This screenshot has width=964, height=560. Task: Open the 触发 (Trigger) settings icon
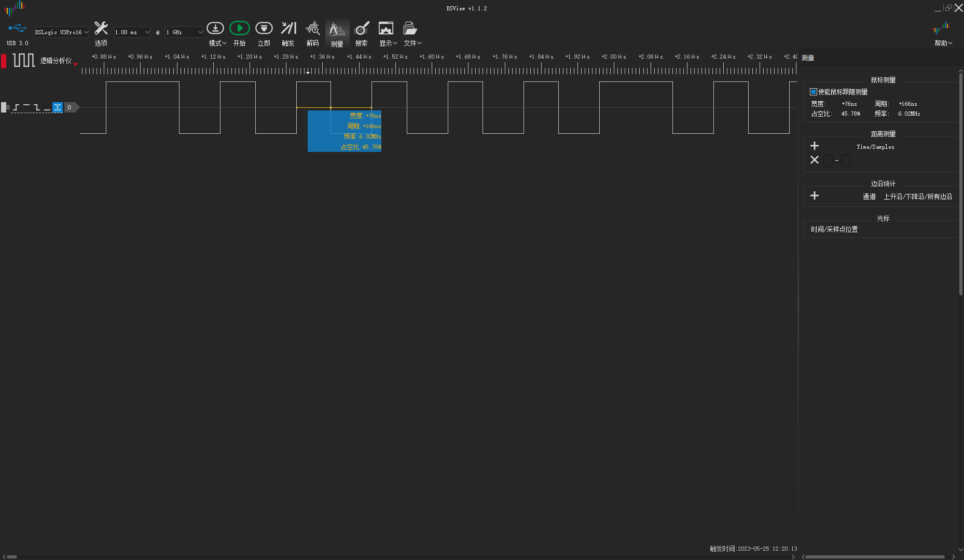[288, 28]
